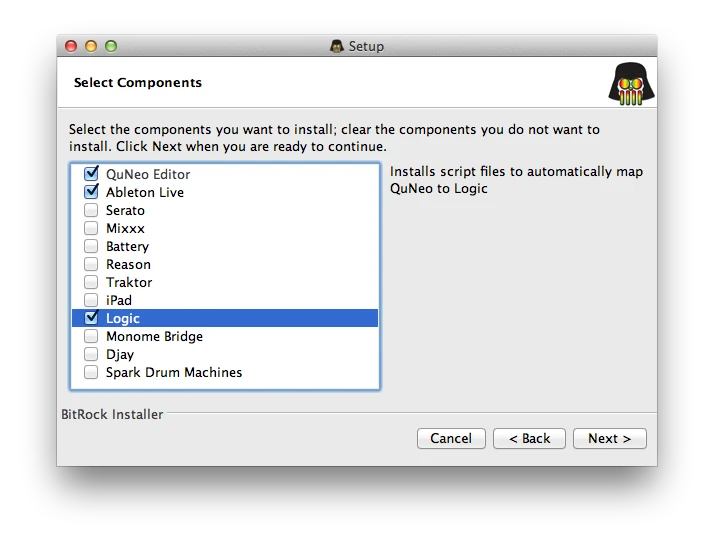Click the green zoom window button

pyautogui.click(x=111, y=46)
